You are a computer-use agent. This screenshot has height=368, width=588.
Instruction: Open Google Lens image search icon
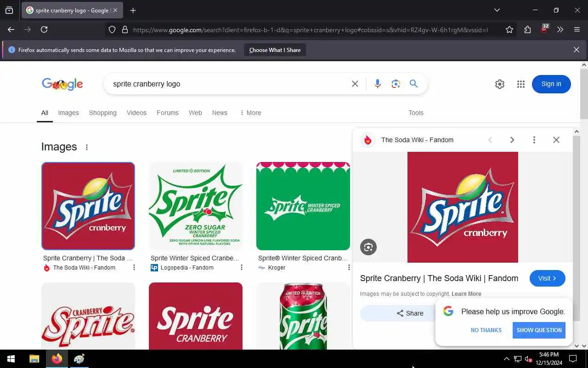pyautogui.click(x=396, y=84)
